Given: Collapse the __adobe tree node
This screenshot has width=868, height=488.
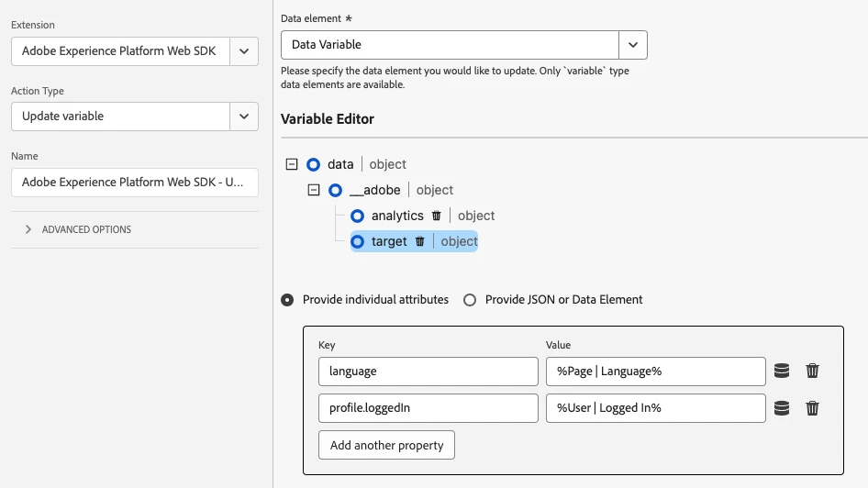Looking at the screenshot, I should tap(314, 190).
